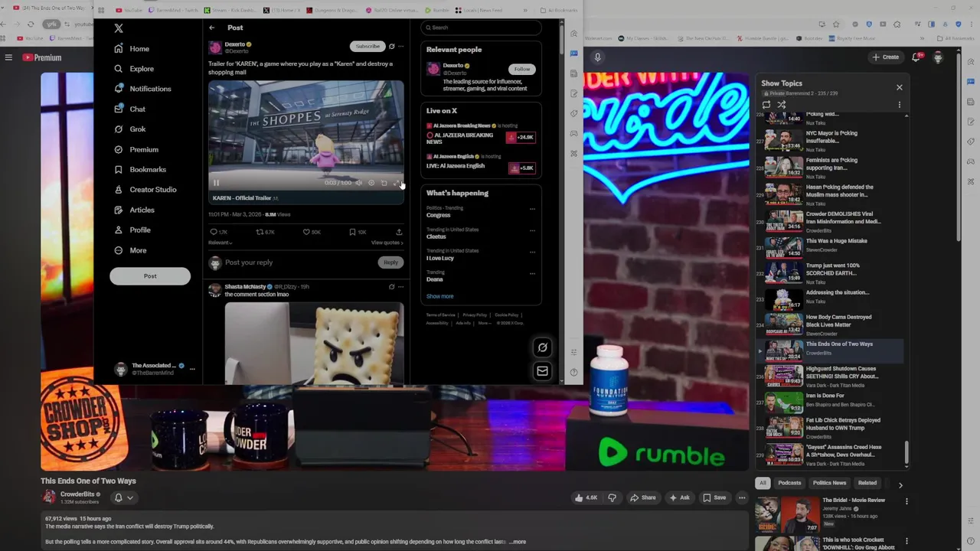
Task: Open CrowderBits notification bell dropdown
Action: (123, 497)
